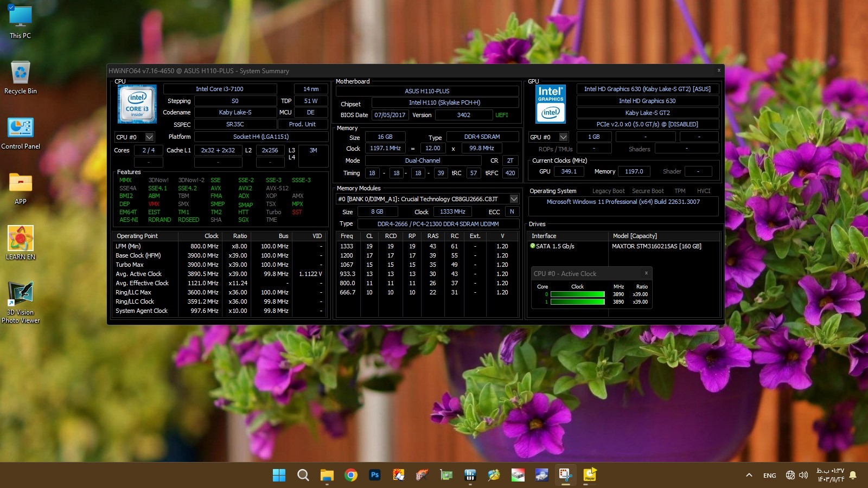Open the yellow Player app in the taskbar
Image resolution: width=868 pixels, height=488 pixels.
pos(590,475)
